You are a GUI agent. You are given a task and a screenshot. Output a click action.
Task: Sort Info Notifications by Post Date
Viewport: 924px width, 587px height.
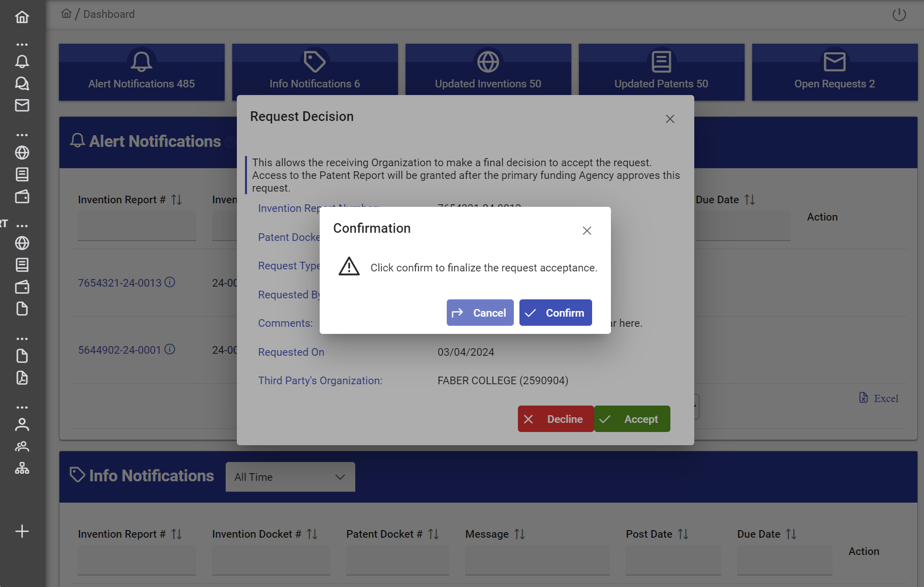coord(683,534)
